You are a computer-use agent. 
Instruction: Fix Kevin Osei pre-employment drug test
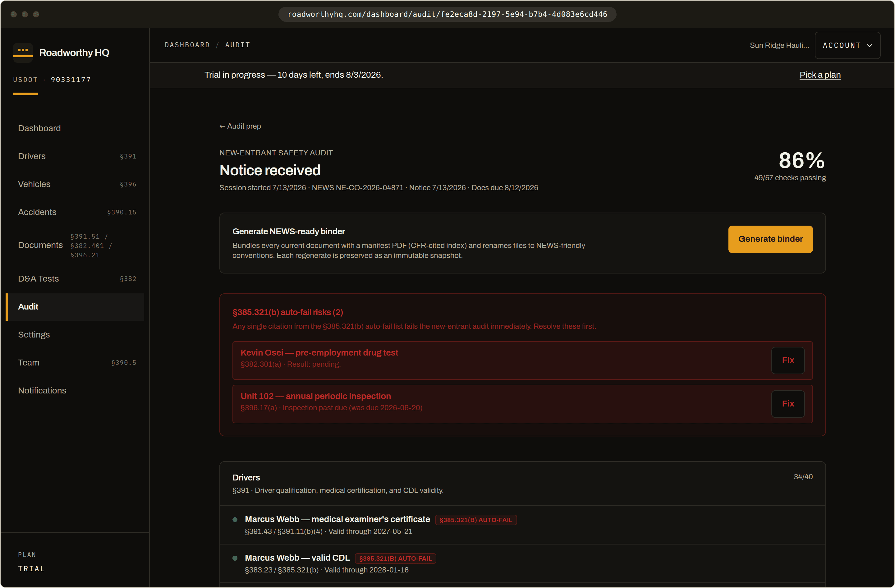tap(788, 360)
